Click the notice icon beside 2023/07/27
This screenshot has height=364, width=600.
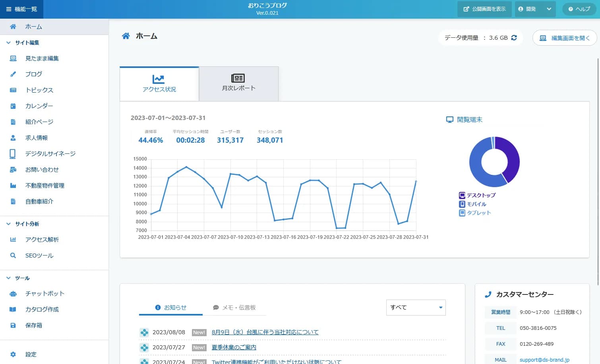(144, 348)
